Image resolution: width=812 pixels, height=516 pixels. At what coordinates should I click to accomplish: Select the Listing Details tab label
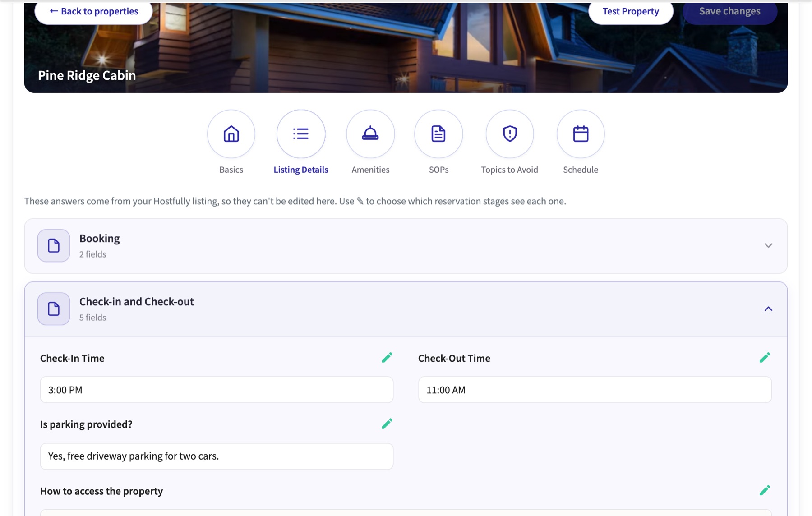301,170
